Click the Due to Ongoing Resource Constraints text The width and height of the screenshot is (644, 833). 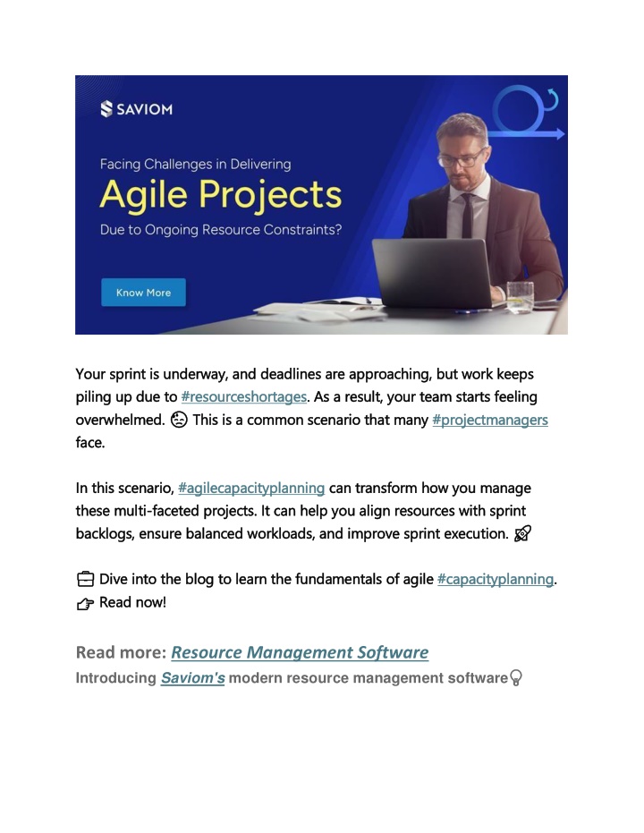click(x=221, y=230)
